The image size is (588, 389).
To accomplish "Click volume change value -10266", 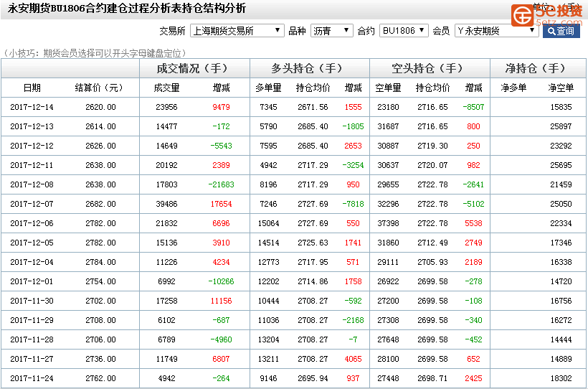I will click(x=221, y=281).
